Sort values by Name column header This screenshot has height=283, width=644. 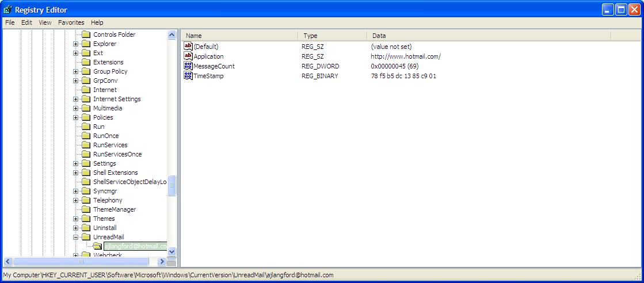click(239, 36)
